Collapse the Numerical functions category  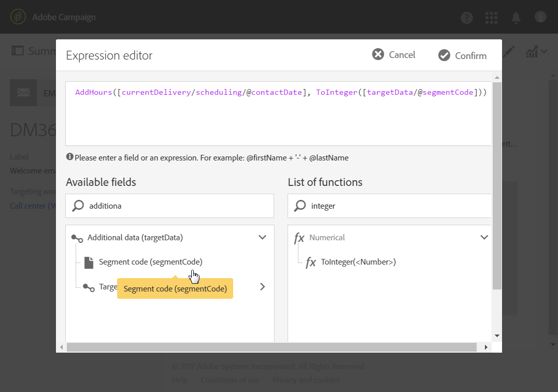pyautogui.click(x=484, y=238)
